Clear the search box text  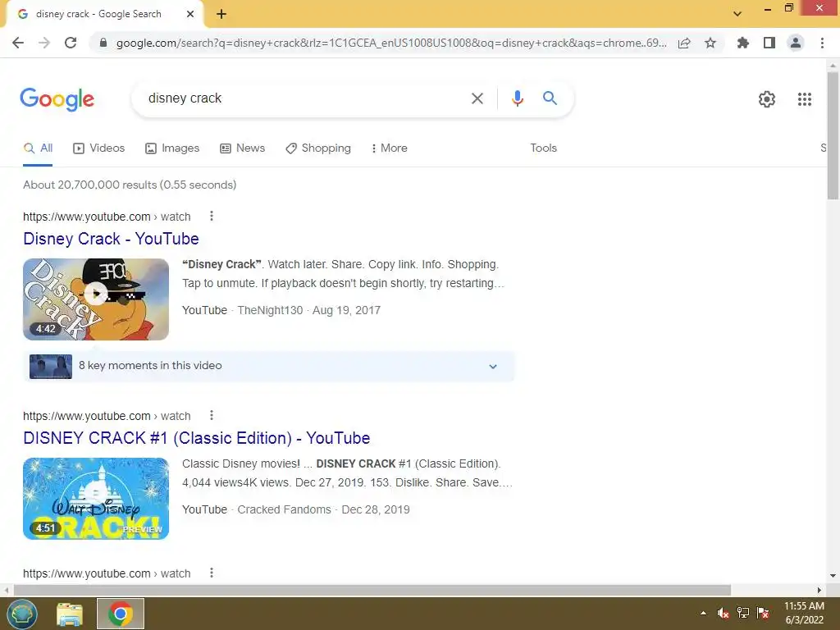[x=477, y=98]
